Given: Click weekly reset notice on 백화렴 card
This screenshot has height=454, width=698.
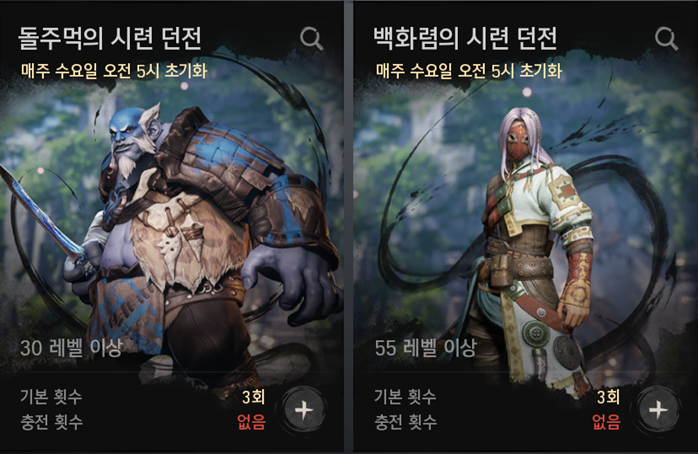Looking at the screenshot, I should coord(469,71).
